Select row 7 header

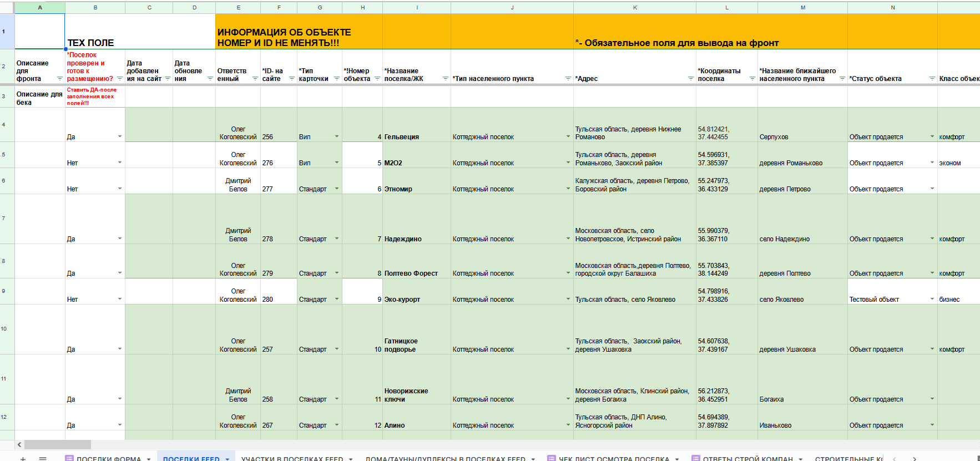pos(7,219)
